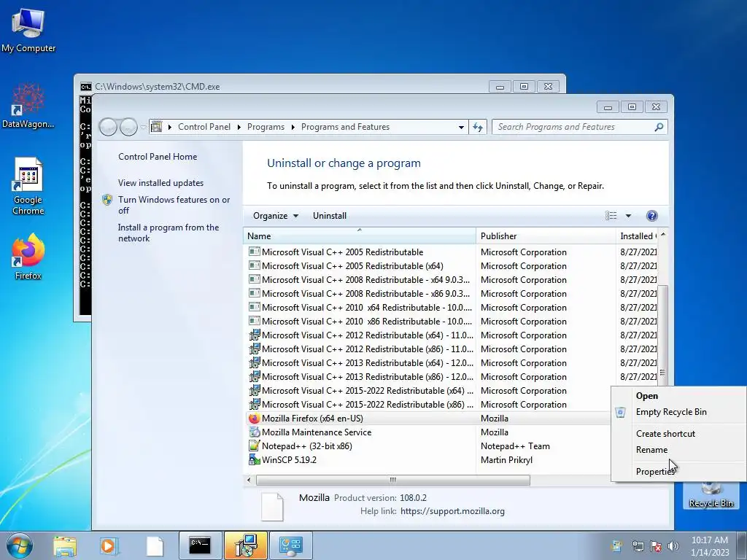
Task: Launch Google Chrome desktop shortcut
Action: 28,186
